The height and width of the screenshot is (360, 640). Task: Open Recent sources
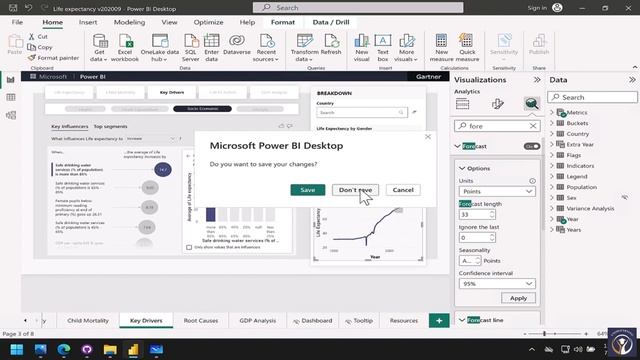pyautogui.click(x=266, y=48)
